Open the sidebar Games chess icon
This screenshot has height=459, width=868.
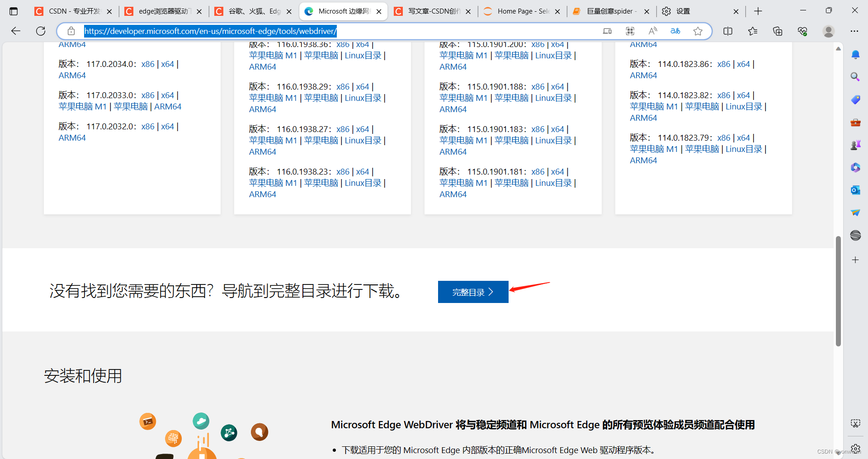click(x=855, y=145)
